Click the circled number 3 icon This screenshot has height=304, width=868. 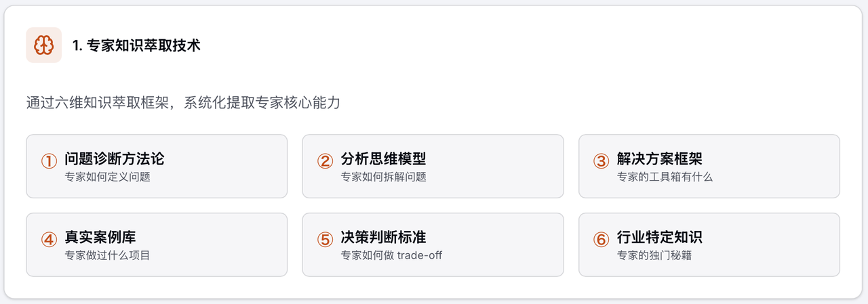coord(601,161)
